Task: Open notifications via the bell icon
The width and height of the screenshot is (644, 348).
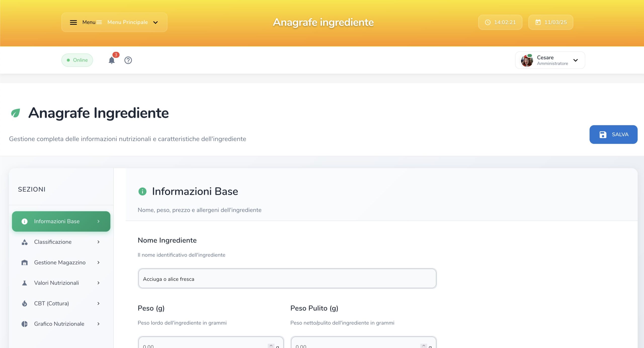Action: (112, 60)
